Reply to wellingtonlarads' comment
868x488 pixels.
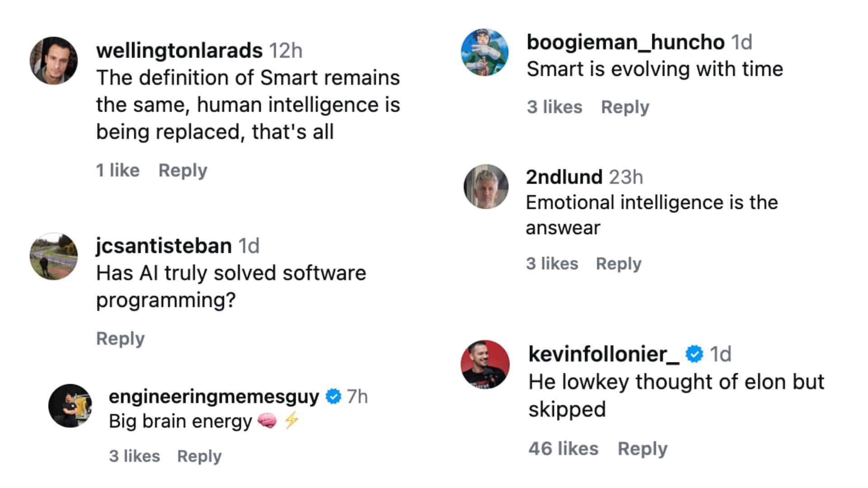point(183,170)
